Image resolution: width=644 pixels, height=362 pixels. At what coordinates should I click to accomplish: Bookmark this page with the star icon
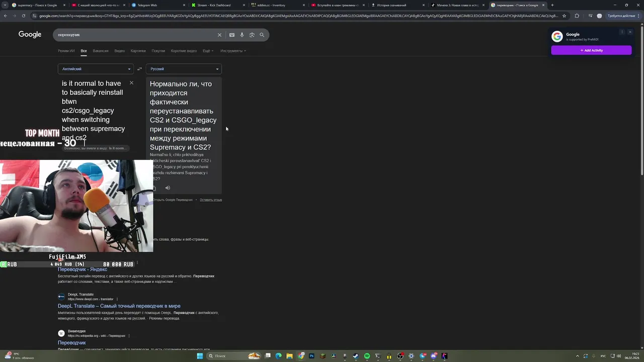pyautogui.click(x=564, y=16)
